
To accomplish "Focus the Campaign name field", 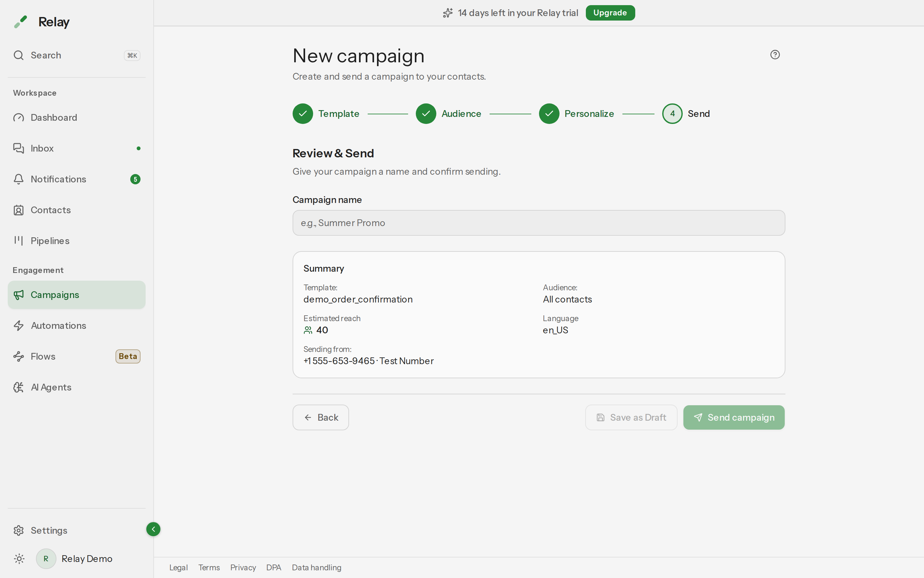I will point(539,223).
